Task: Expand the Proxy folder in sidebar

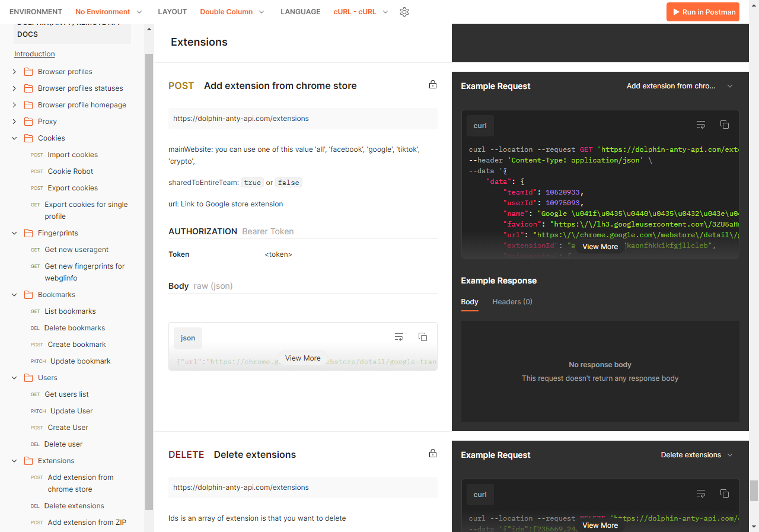Action: [x=15, y=122]
